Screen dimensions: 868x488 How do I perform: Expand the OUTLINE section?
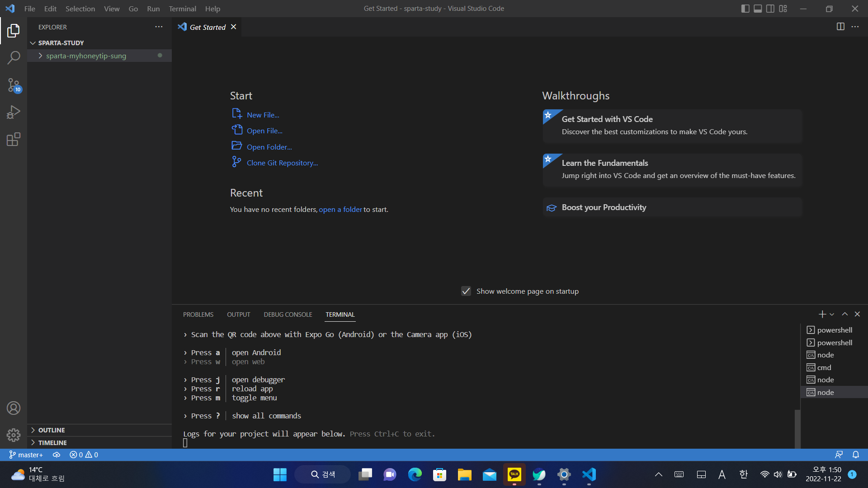coord(99,430)
